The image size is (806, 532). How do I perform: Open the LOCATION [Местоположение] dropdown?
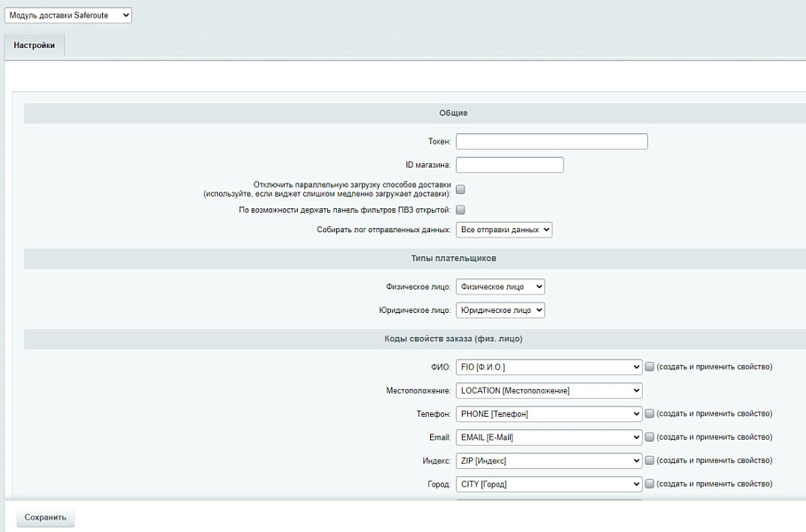pyautogui.click(x=549, y=390)
